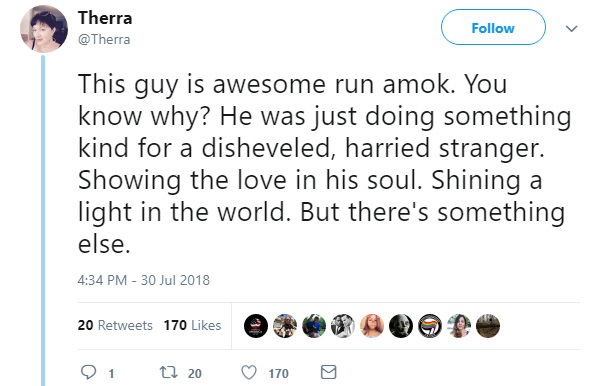View the 20 Retweets list
This screenshot has width=608, height=386.
pos(115,325)
